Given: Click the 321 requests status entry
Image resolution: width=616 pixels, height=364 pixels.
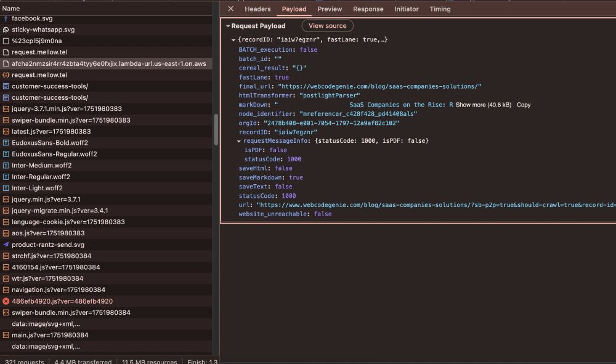Looking at the screenshot, I should [x=25, y=362].
